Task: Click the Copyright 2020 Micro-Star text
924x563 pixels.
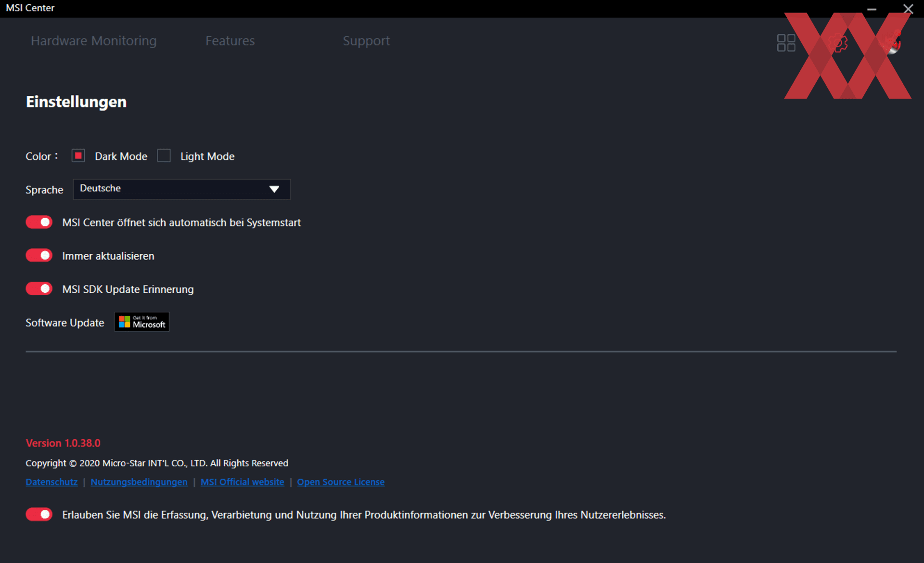Action: [157, 463]
